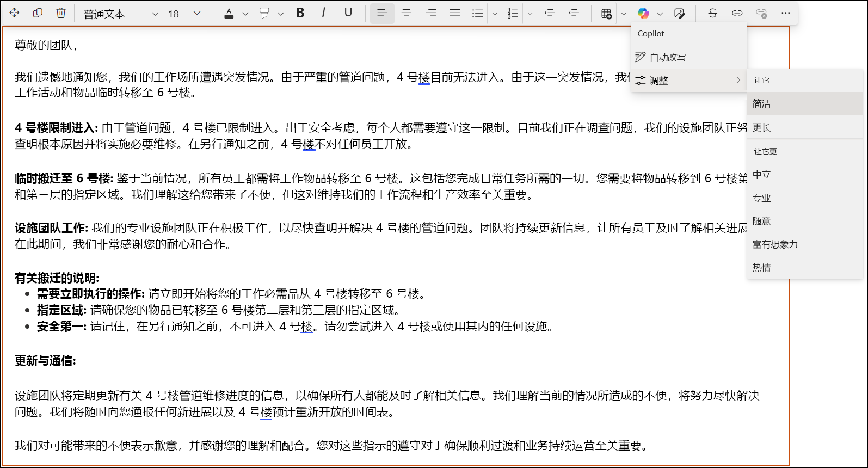This screenshot has width=868, height=468.
Task: Click the 调整 sliders icon
Action: pos(641,81)
